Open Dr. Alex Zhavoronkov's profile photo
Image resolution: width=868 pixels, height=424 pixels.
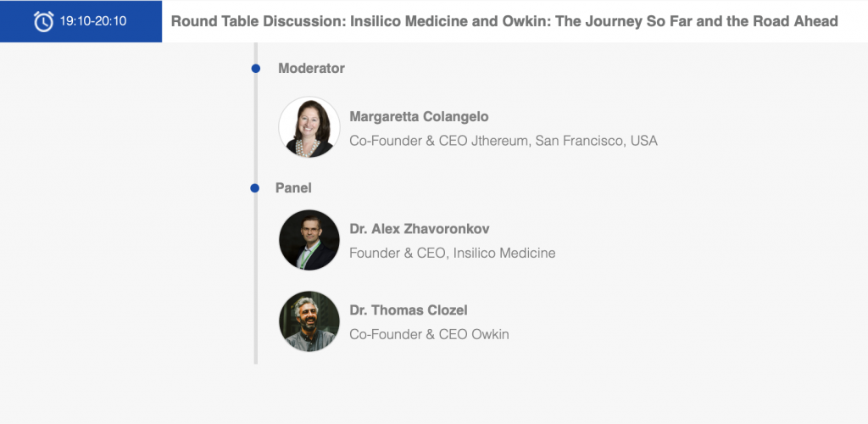(x=309, y=240)
